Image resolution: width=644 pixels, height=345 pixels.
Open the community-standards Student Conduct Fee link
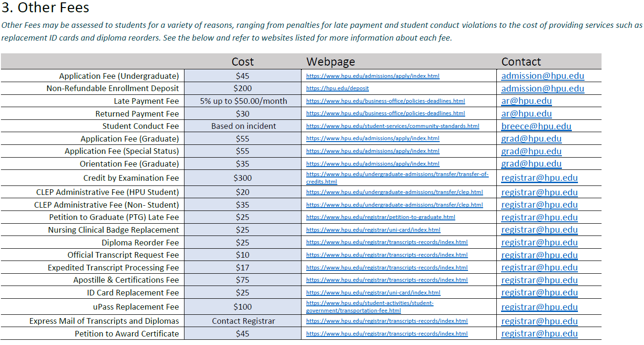click(x=393, y=126)
